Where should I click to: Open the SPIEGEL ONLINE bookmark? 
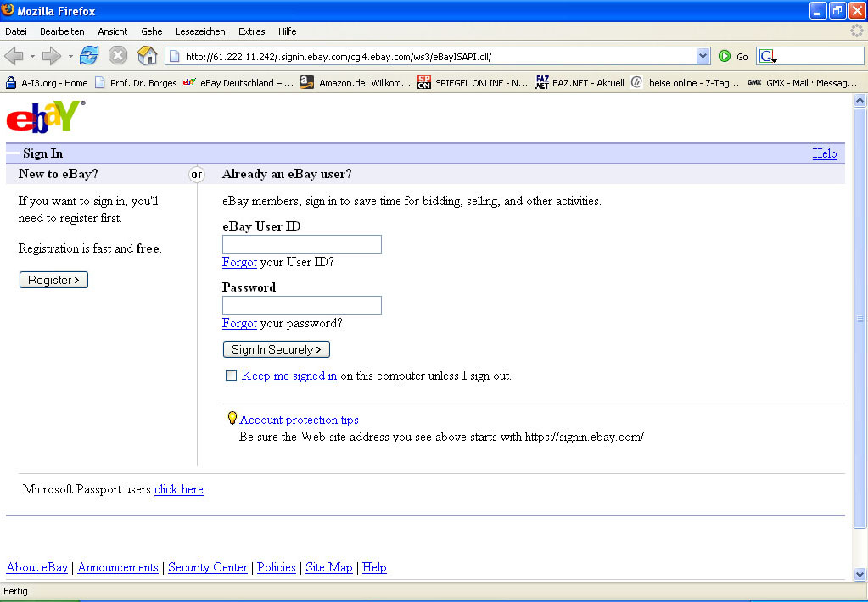[x=473, y=83]
